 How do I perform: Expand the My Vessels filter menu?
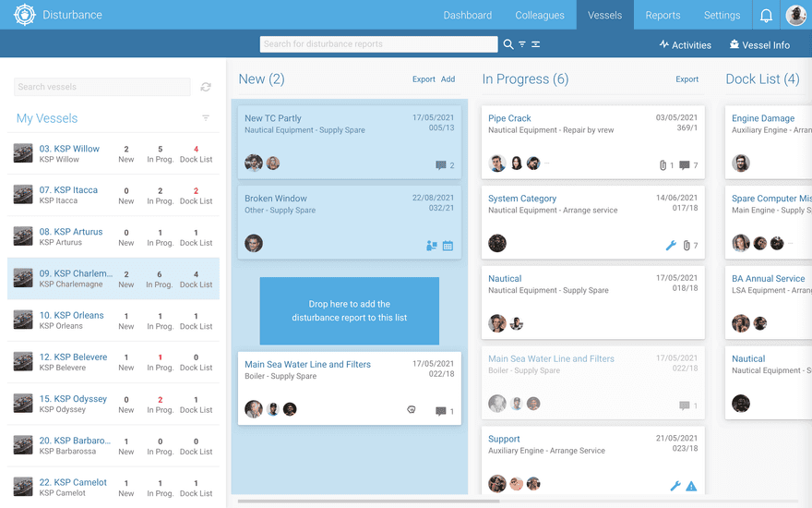click(x=206, y=118)
